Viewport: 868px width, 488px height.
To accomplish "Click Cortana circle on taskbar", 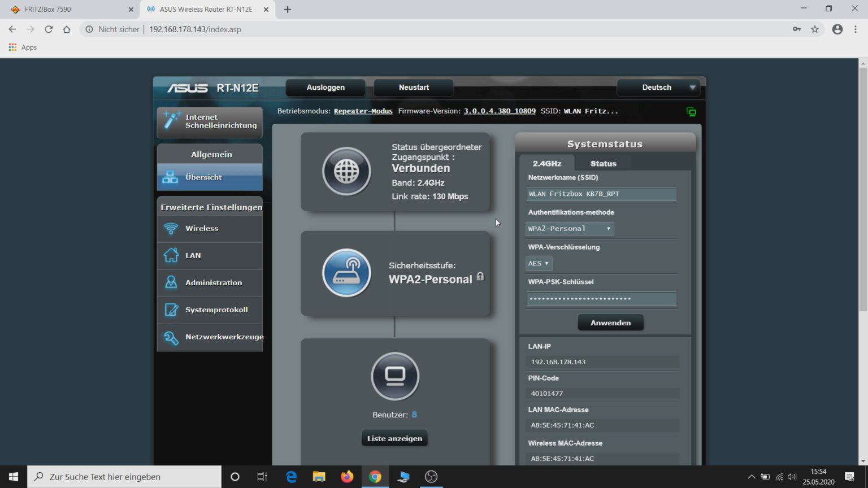I will point(235,477).
